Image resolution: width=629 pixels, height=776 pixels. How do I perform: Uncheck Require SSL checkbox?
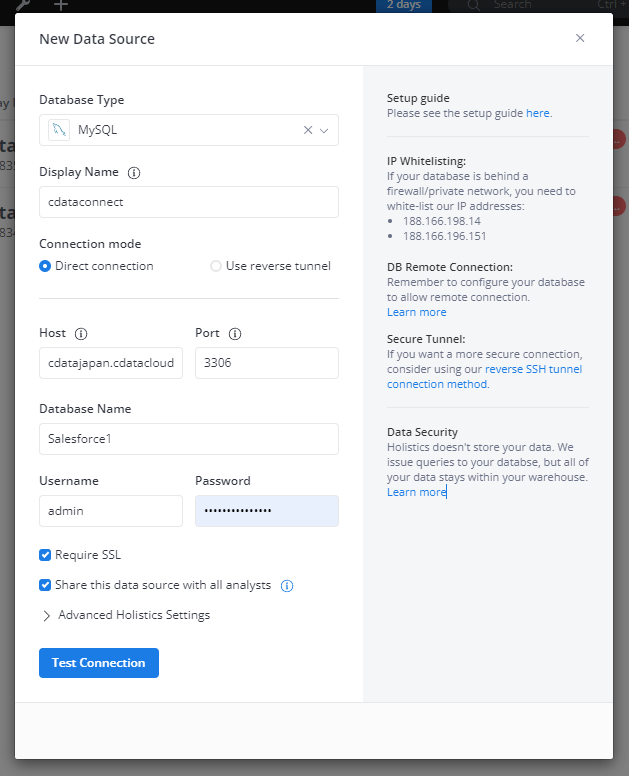(45, 555)
